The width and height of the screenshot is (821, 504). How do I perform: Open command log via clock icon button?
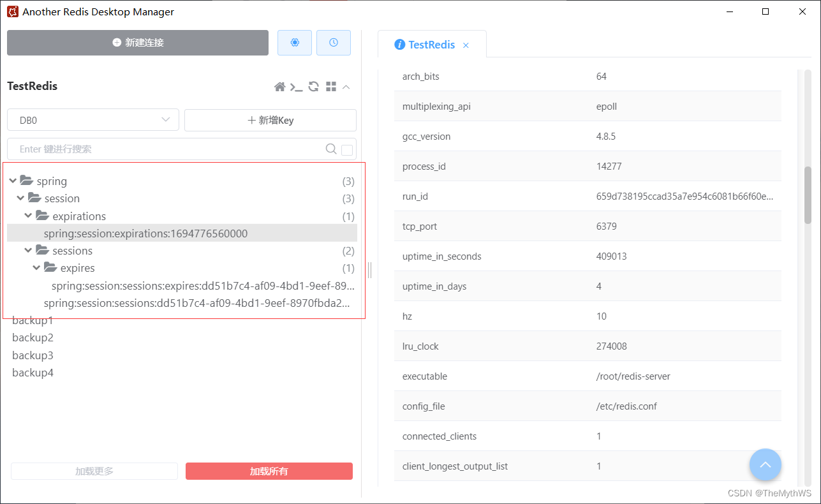coord(334,43)
